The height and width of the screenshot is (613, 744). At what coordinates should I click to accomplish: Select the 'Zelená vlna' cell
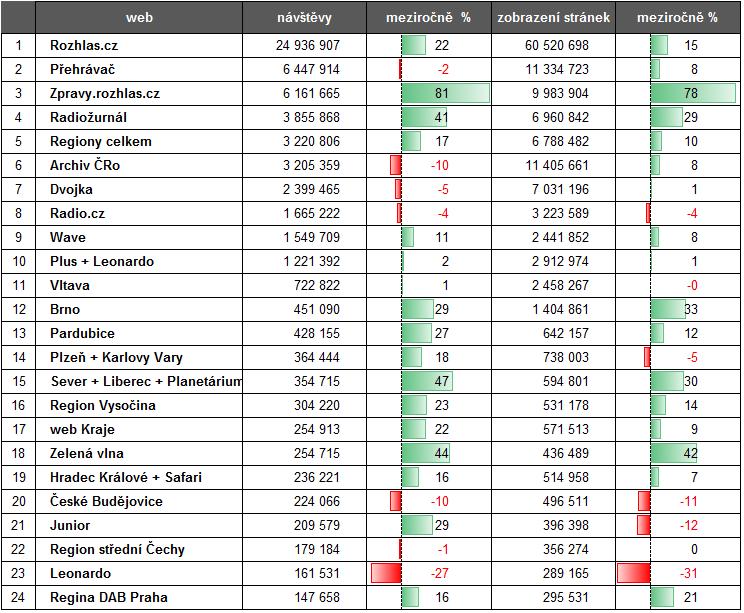pos(139,454)
